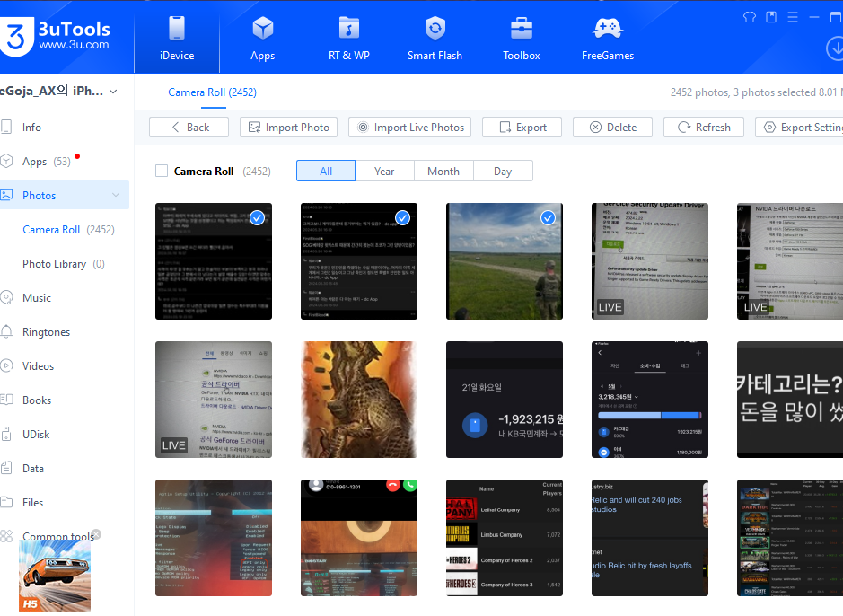The width and height of the screenshot is (843, 616).
Task: Select the BIOS setup utility photo thumbnail
Action: [214, 538]
